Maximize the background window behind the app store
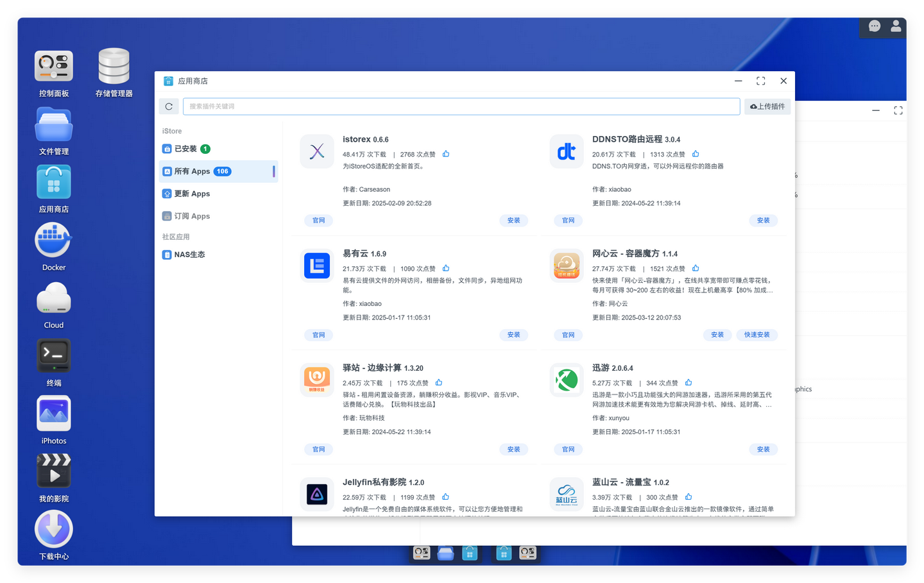This screenshot has height=583, width=924. point(898,111)
